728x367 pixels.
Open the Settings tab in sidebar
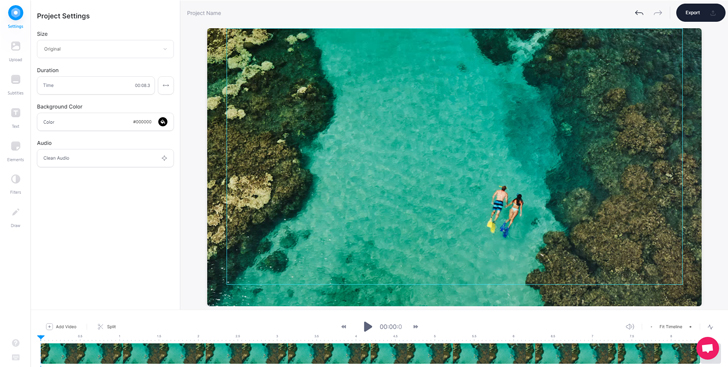pos(15,16)
